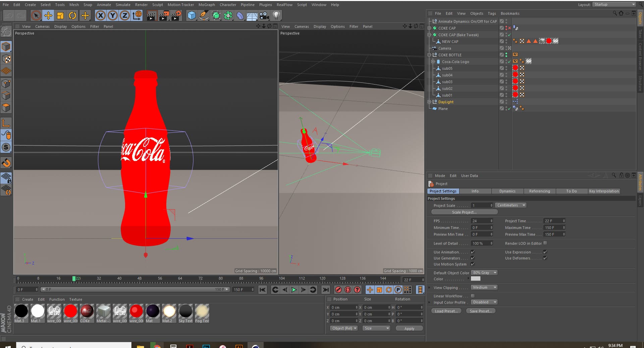Uncheck the Use Generators checkbox
The width and height of the screenshot is (644, 348).
point(473,258)
